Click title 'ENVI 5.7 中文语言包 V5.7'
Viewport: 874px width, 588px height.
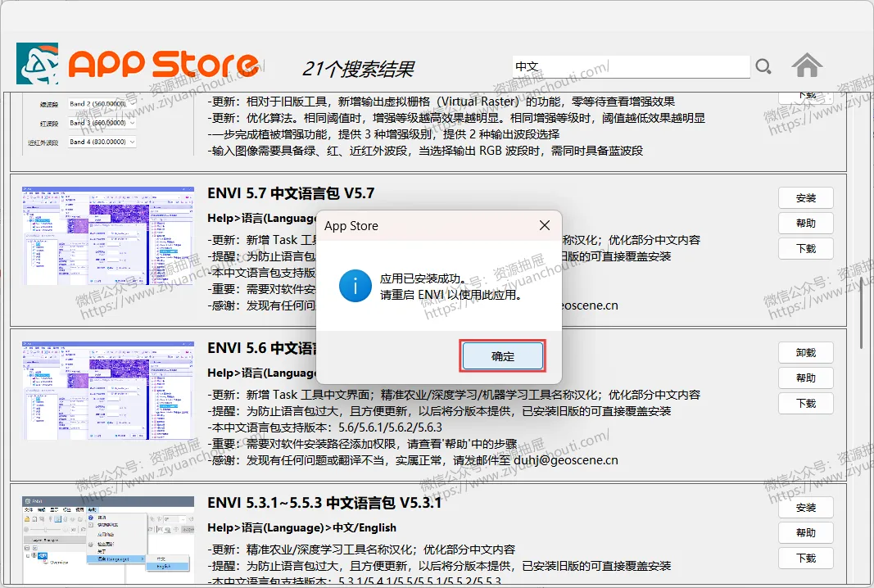[291, 193]
